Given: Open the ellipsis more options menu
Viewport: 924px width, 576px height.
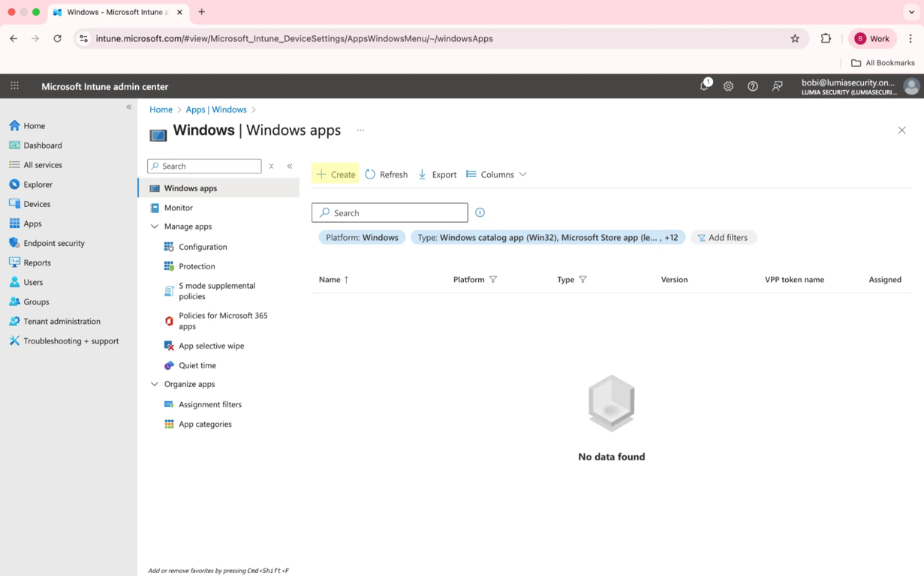Looking at the screenshot, I should pos(360,130).
